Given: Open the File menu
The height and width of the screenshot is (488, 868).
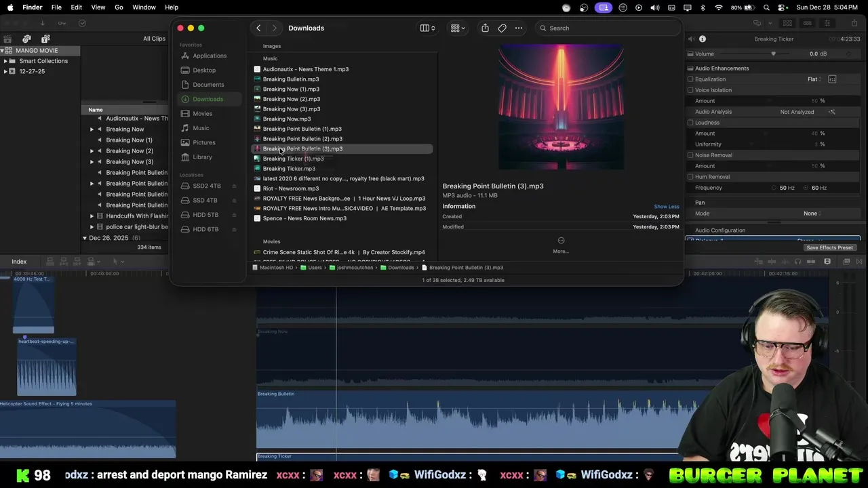Looking at the screenshot, I should pos(56,7).
